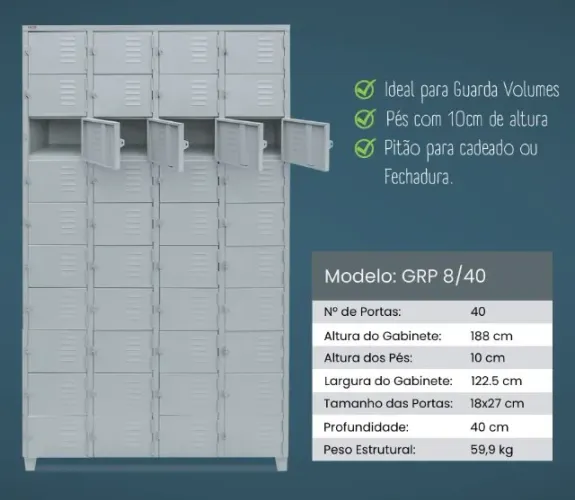Click the '40 cm' depth value

point(489,427)
